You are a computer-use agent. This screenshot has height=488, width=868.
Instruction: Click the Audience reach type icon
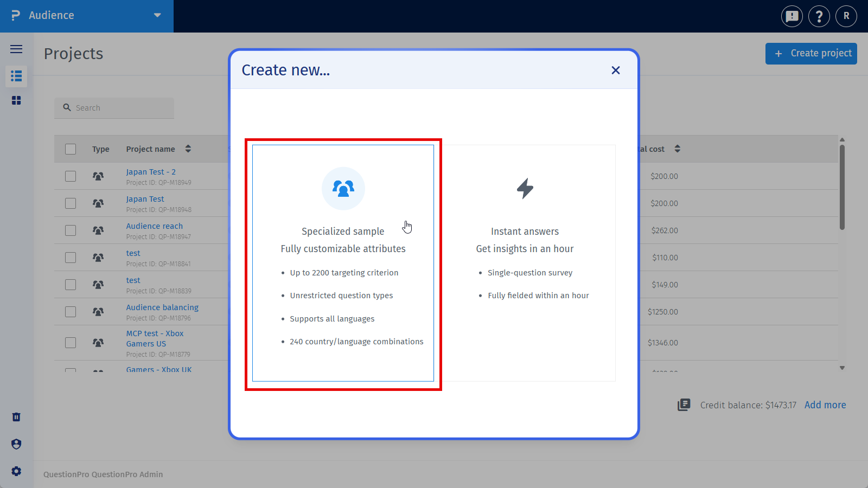tap(98, 230)
